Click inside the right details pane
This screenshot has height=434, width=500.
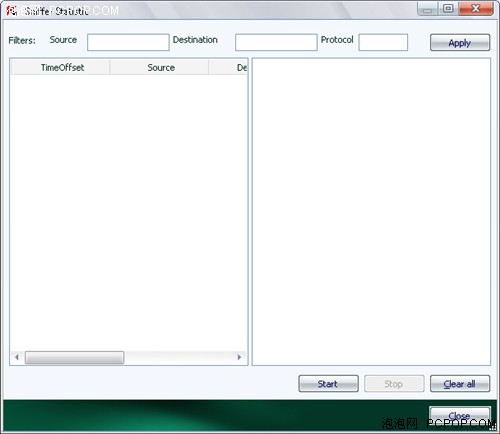(x=371, y=212)
